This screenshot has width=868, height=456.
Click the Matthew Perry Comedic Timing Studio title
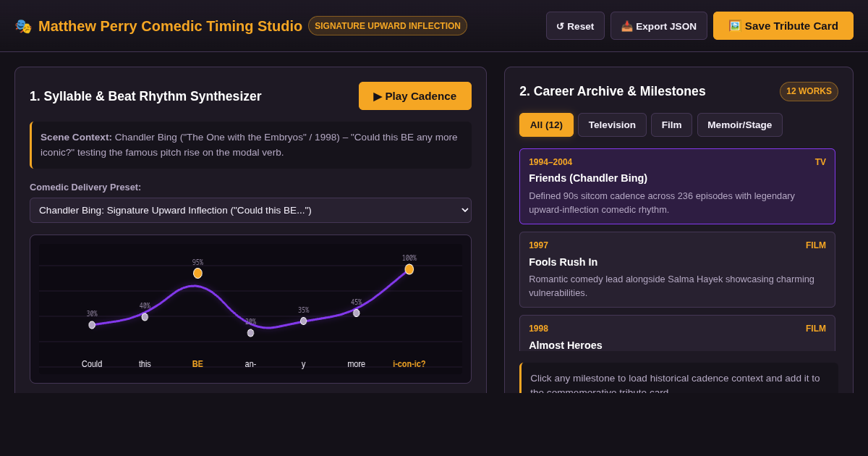170,26
